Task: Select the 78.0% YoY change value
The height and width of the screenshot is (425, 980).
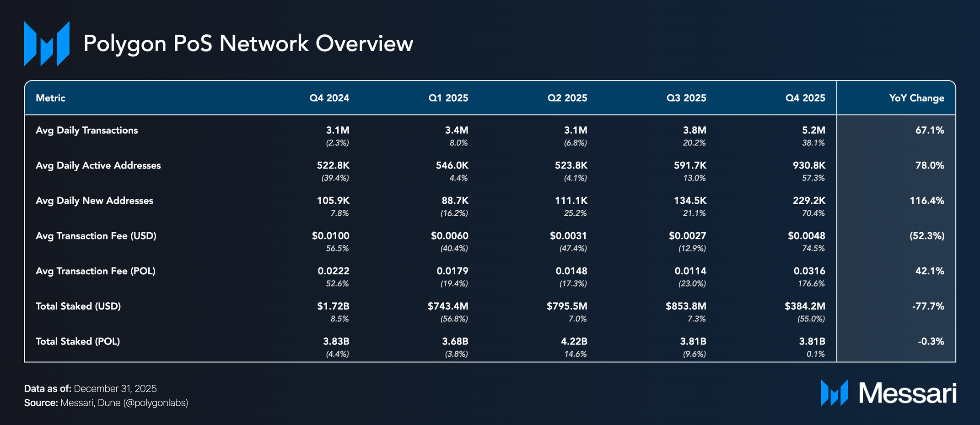Action: [x=930, y=166]
